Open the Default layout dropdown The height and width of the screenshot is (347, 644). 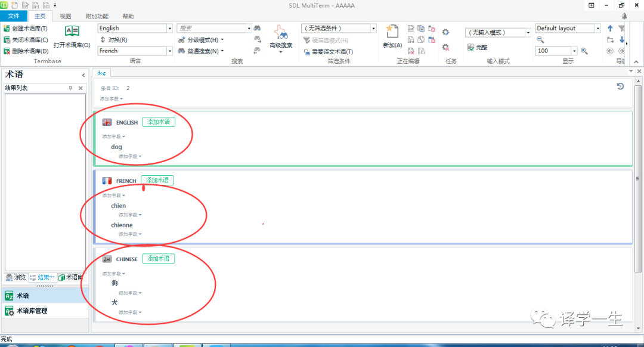click(x=597, y=29)
